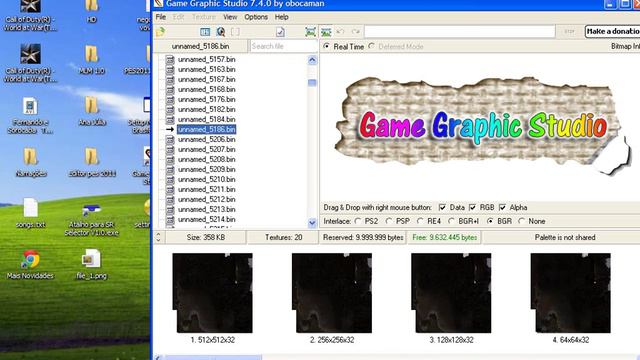This screenshot has width=640, height=360.
Task: Select texture thumbnail 4. 64x64x32
Action: (571, 293)
